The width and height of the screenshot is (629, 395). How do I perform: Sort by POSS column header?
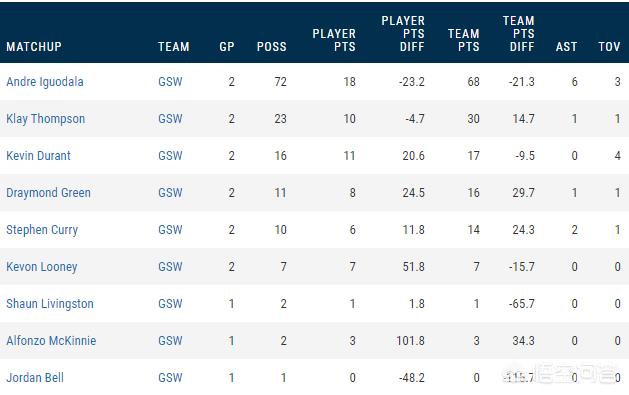[x=272, y=47]
